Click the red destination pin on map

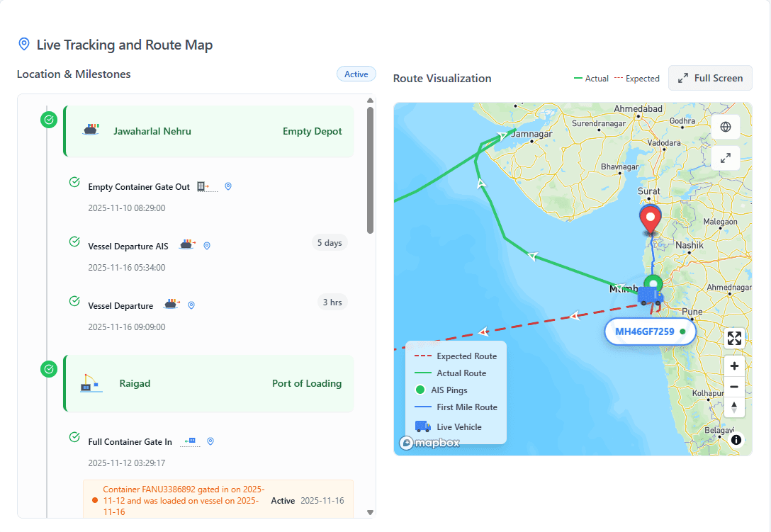point(651,220)
